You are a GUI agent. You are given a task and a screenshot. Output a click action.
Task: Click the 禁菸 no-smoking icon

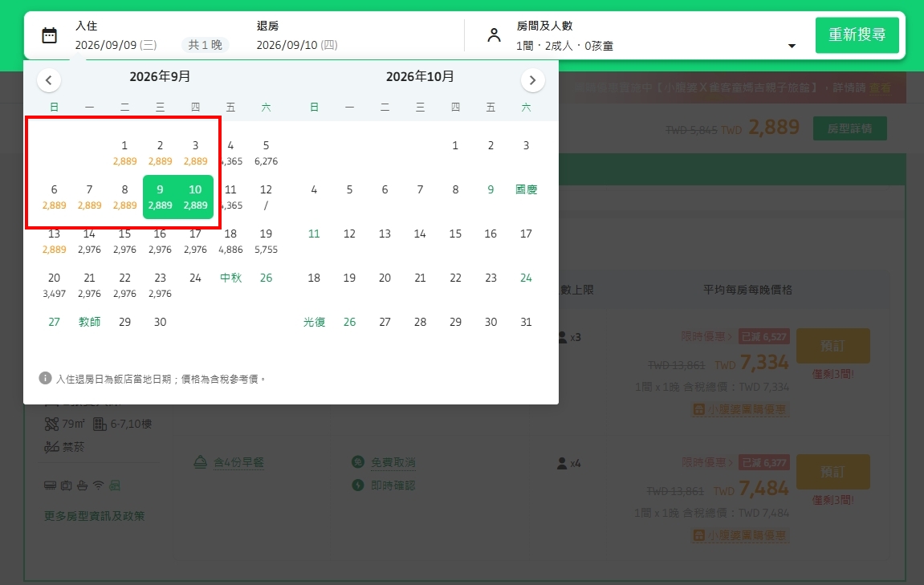pos(52,446)
